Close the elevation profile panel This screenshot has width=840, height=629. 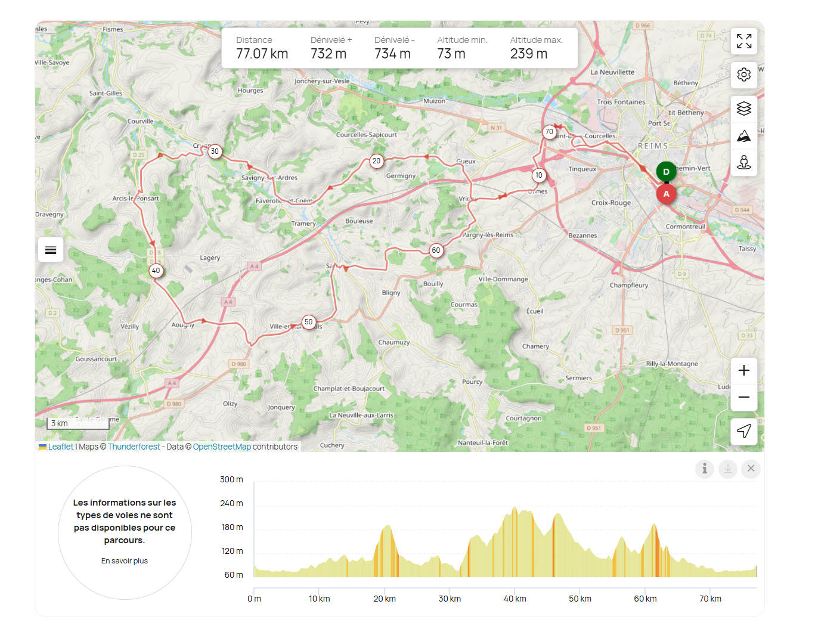click(751, 469)
